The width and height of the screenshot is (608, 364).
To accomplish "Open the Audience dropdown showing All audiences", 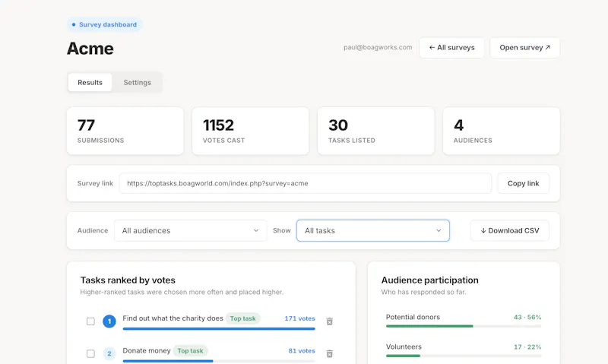I will point(191,231).
